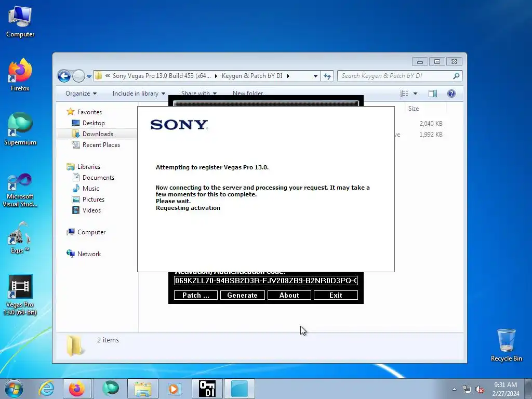Open Windows Media Player from taskbar

175,389
